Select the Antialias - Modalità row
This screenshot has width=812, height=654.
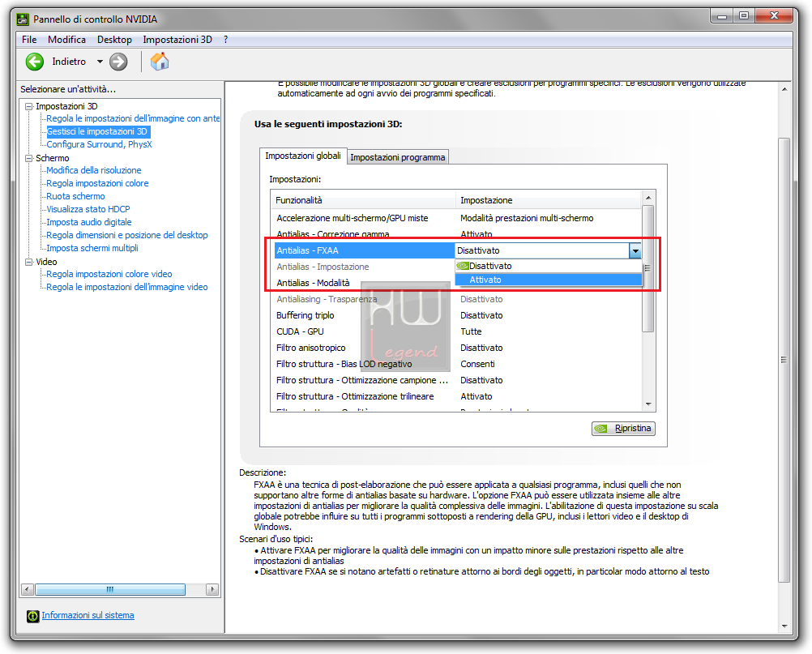[x=364, y=284]
